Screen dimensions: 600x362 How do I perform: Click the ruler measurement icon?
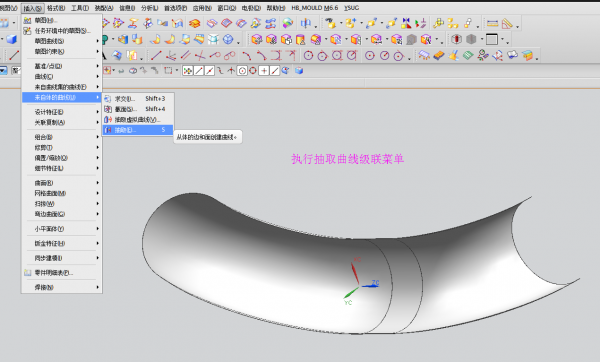click(x=492, y=24)
